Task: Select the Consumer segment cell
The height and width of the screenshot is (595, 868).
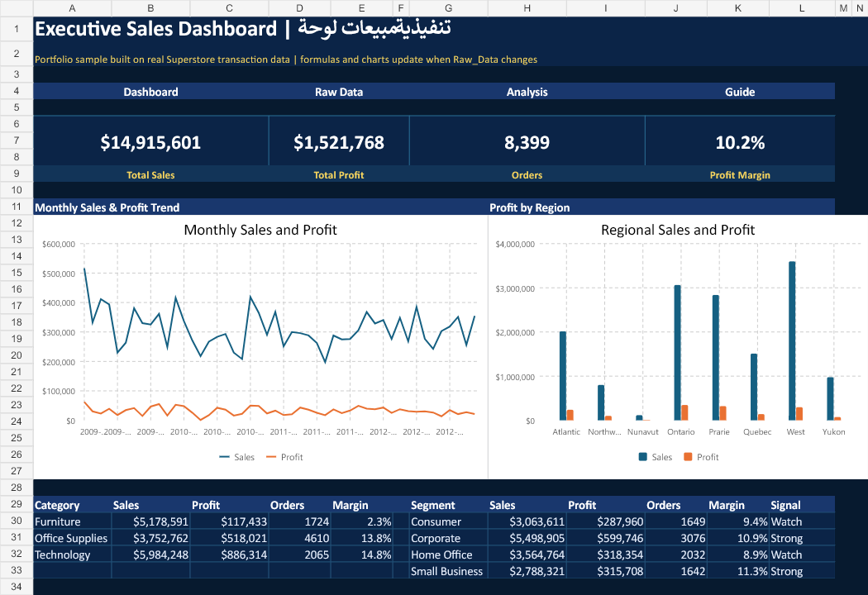Action: pos(448,521)
